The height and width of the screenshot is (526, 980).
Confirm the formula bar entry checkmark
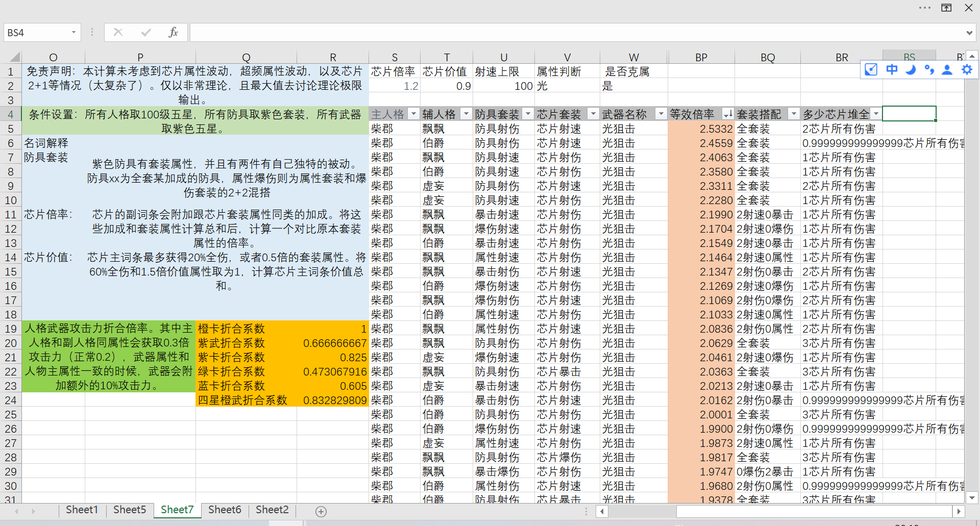point(146,32)
